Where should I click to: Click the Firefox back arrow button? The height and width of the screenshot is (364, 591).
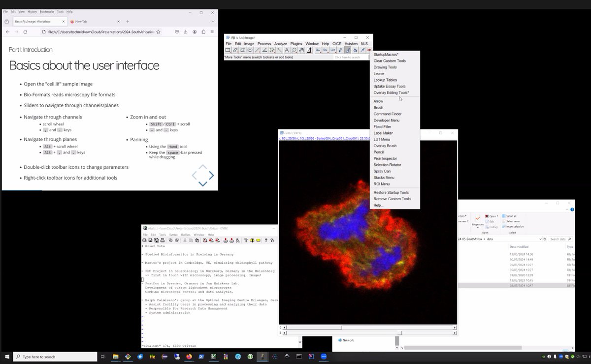click(x=8, y=32)
